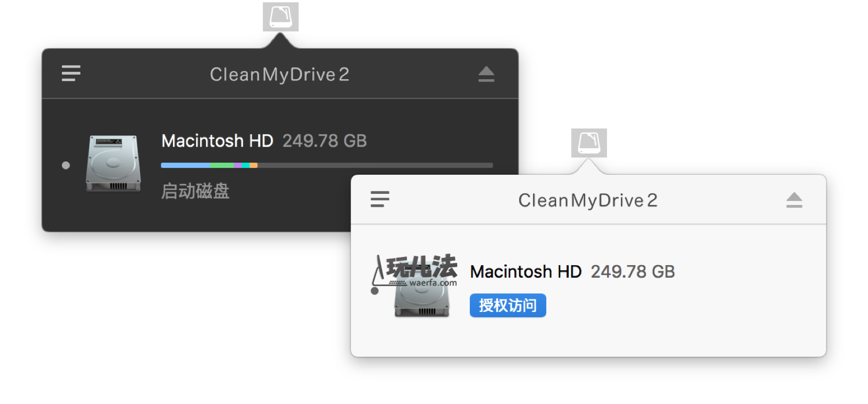Click status dot beside light panel disk
The height and width of the screenshot is (404, 868).
[374, 291]
